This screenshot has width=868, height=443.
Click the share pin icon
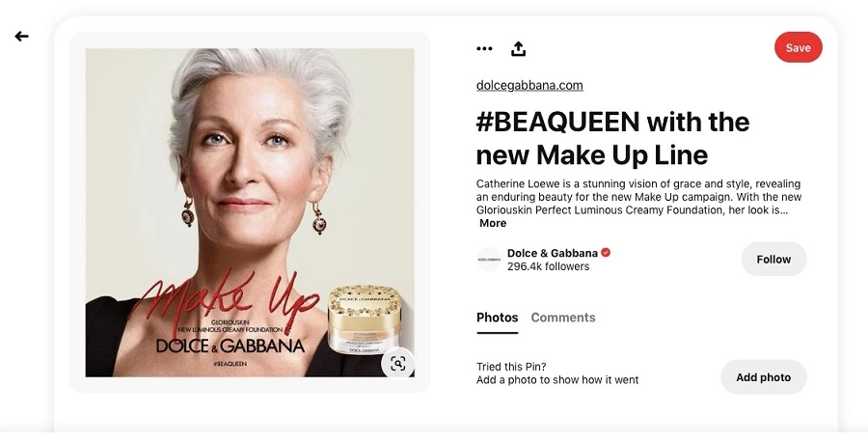[x=518, y=48]
